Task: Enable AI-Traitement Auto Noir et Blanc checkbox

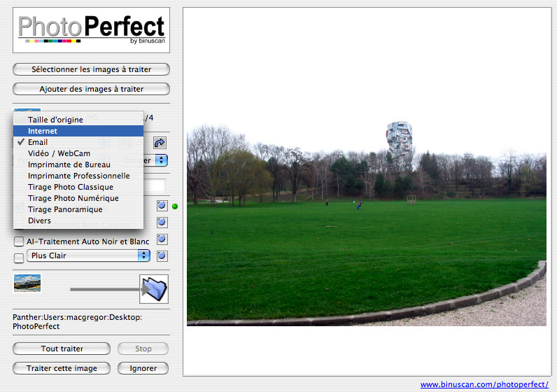Action: (19, 241)
